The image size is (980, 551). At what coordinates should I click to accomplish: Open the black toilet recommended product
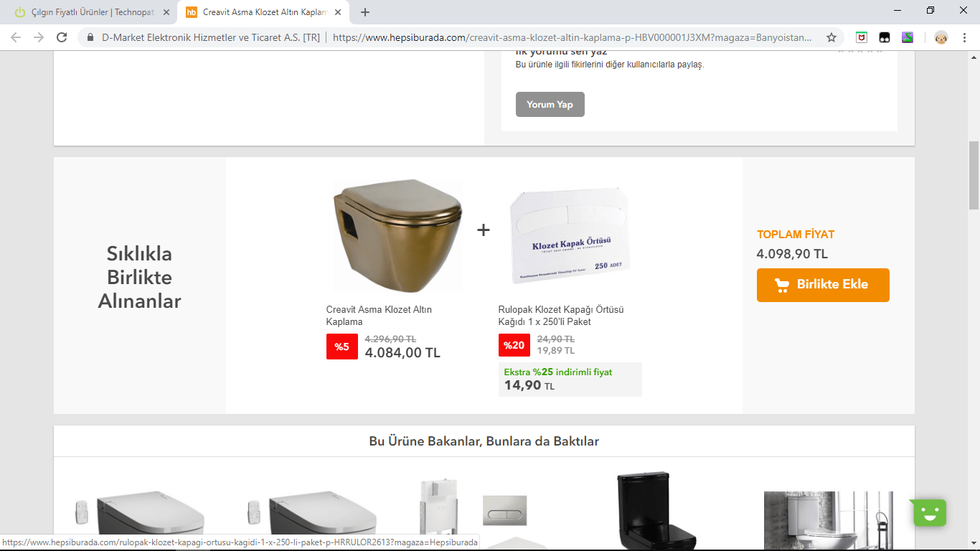coord(656,511)
